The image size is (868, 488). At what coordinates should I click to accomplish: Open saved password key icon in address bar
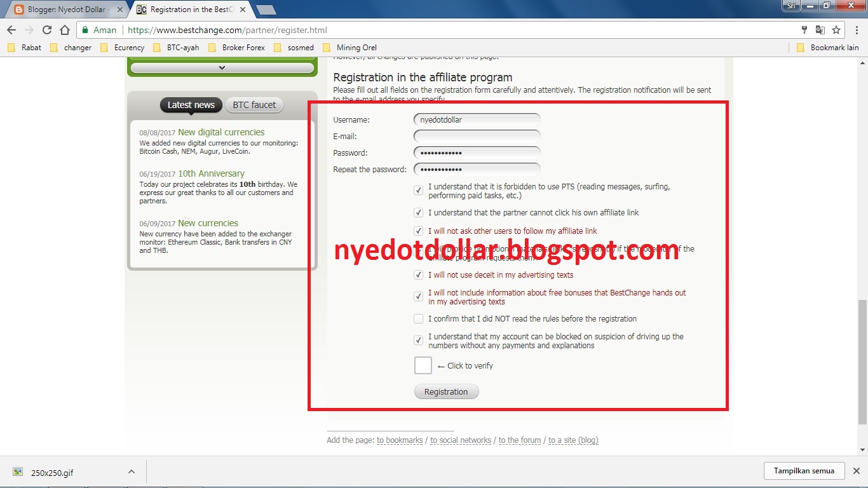[804, 30]
